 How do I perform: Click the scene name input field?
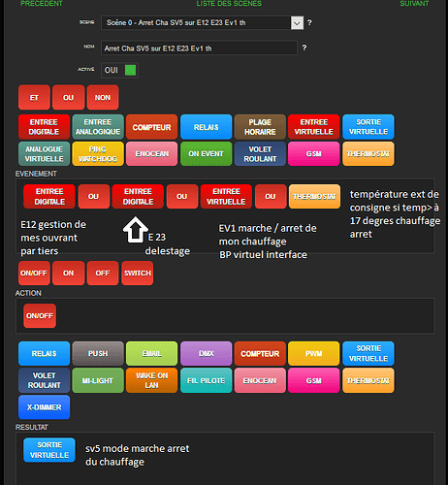(x=199, y=48)
